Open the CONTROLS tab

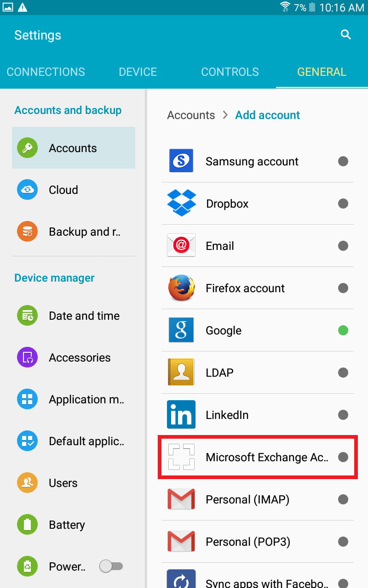(230, 72)
